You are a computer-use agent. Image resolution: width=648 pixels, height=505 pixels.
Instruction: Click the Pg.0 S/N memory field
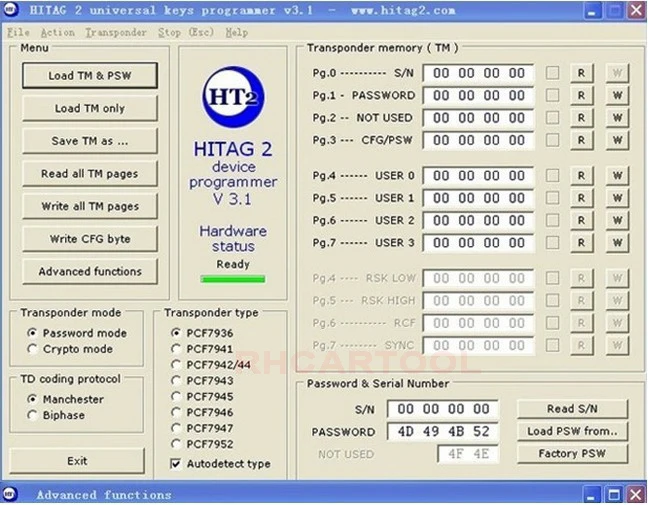[479, 73]
